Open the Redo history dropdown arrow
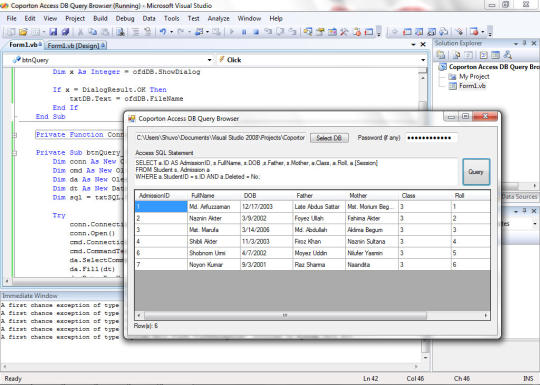540x385 pixels. 189,32
